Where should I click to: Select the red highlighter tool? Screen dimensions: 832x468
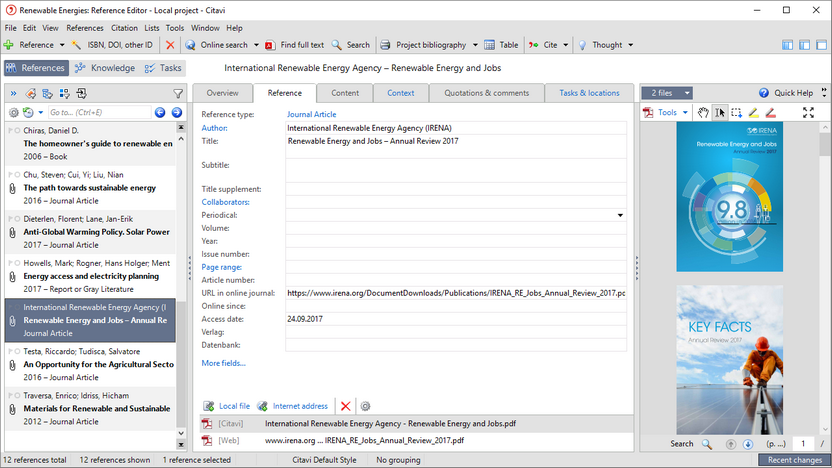pos(770,112)
